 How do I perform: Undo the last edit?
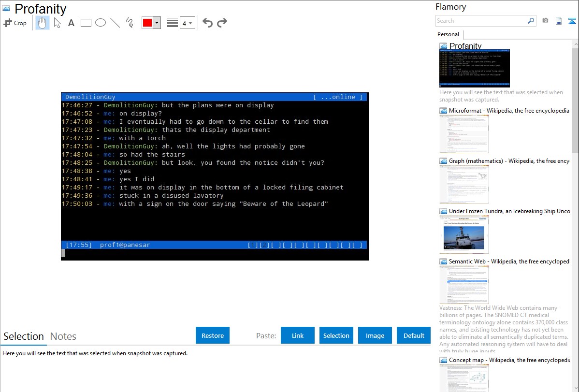207,23
